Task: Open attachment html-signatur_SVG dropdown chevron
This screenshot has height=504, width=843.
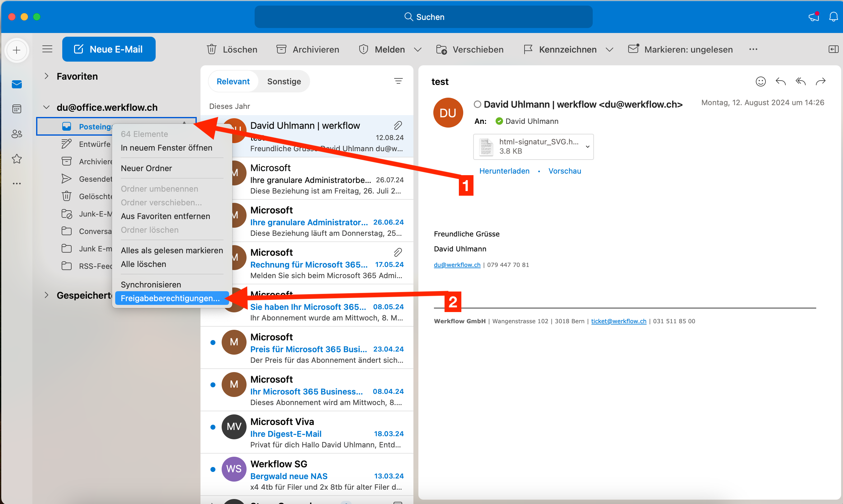Action: [x=587, y=147]
